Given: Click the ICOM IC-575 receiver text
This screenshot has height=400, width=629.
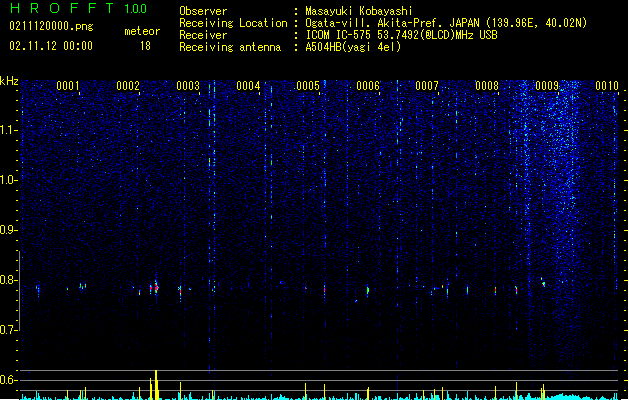Looking at the screenshot, I should [402, 35].
